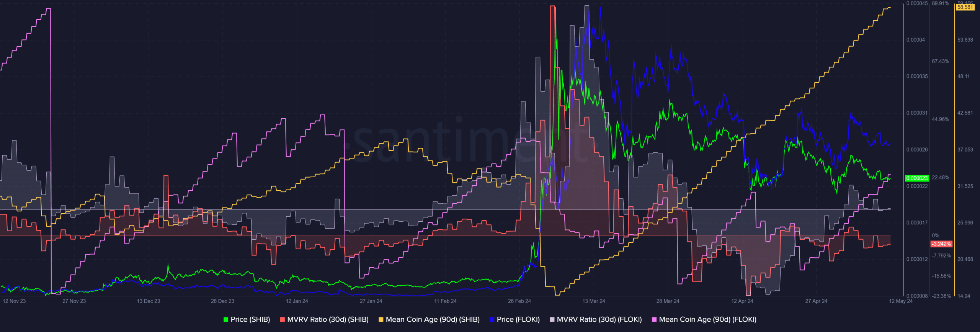
Task: Click the 0.00004 price axis value
Action: (x=915, y=40)
